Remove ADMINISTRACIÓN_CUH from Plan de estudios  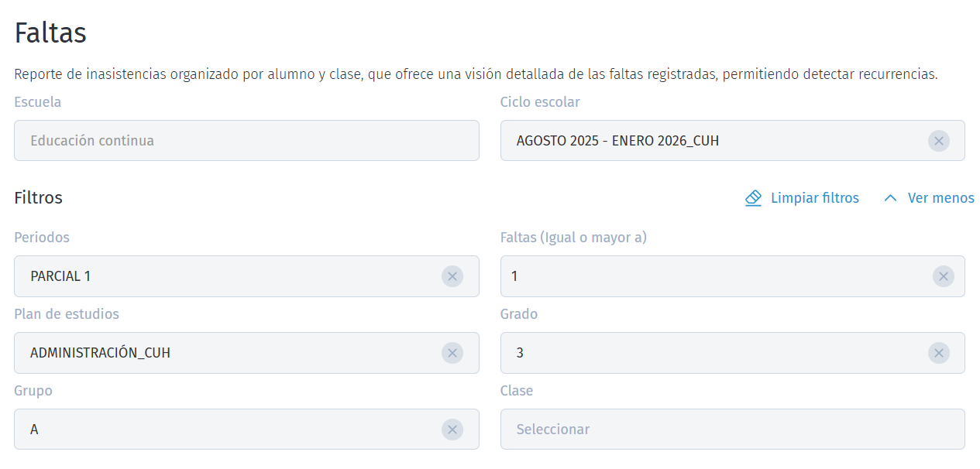point(452,353)
